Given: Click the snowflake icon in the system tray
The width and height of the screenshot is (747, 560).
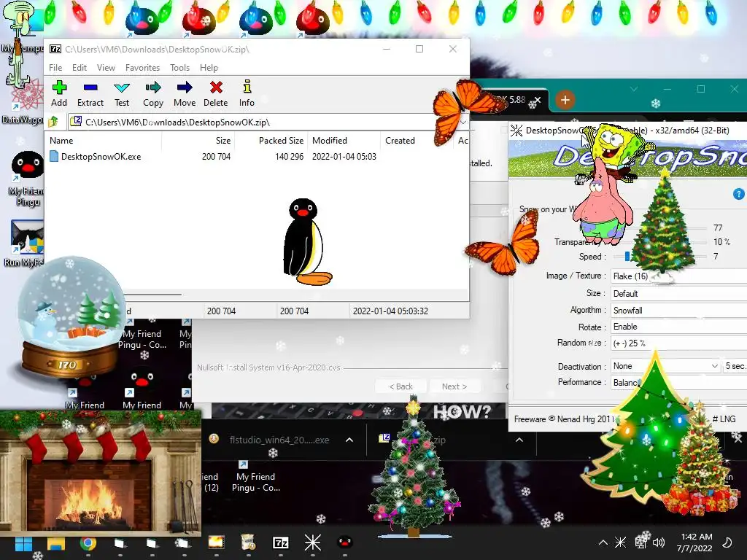Looking at the screenshot, I should click(x=620, y=542).
